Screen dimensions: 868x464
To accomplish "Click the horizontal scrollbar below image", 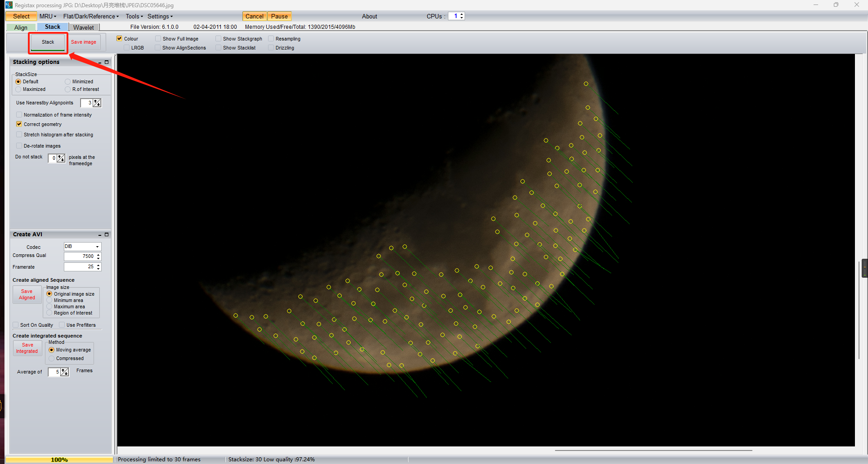I will pos(653,450).
